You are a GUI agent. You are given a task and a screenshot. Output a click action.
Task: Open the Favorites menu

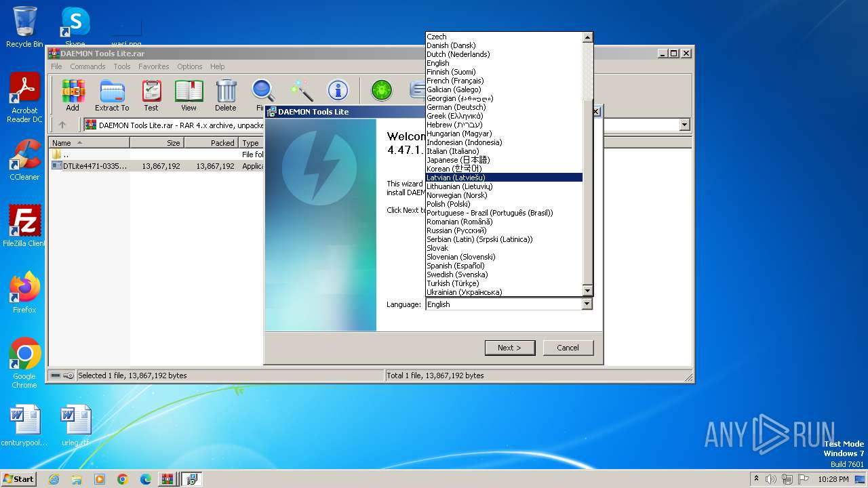(154, 66)
